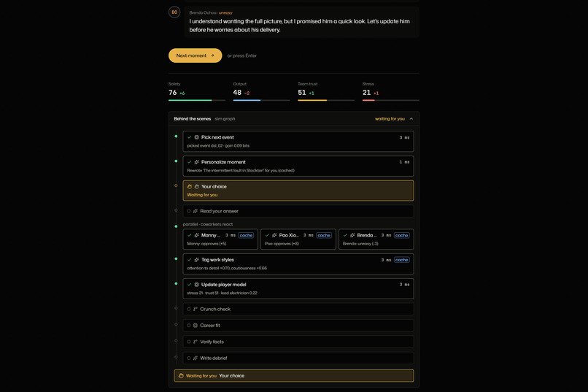This screenshot has width=588, height=392.
Task: Click the 1 ms timing on Personalize moment
Action: point(404,162)
